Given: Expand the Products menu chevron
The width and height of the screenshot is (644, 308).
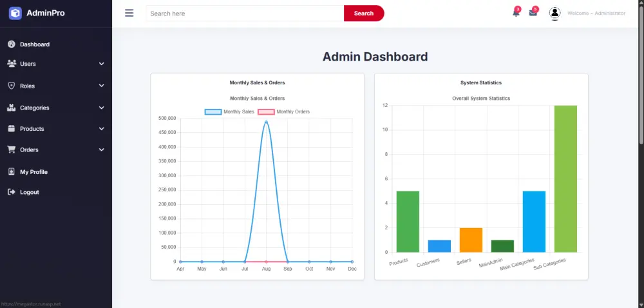Looking at the screenshot, I should (x=102, y=128).
